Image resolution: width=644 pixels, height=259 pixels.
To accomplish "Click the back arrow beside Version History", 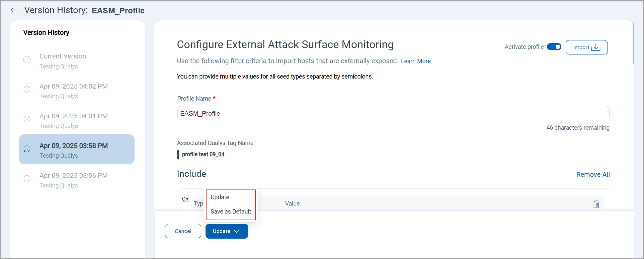I will pos(15,10).
